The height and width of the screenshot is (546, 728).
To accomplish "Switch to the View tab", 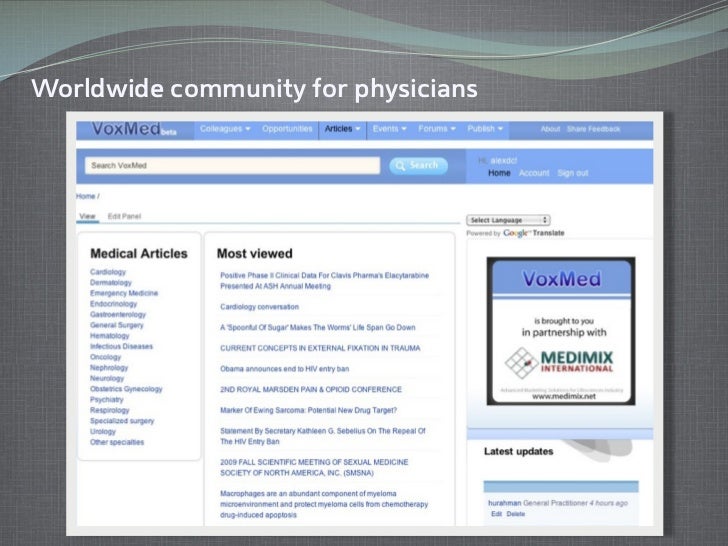I will click(87, 216).
